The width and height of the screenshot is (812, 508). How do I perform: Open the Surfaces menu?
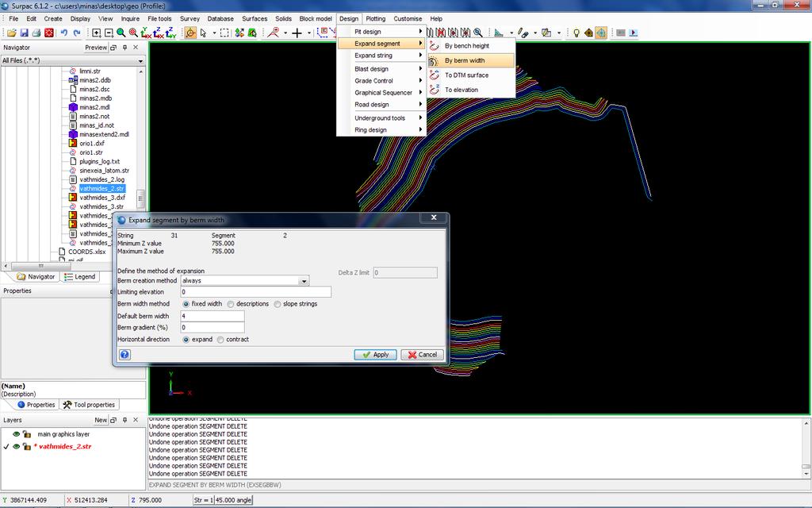click(x=255, y=19)
